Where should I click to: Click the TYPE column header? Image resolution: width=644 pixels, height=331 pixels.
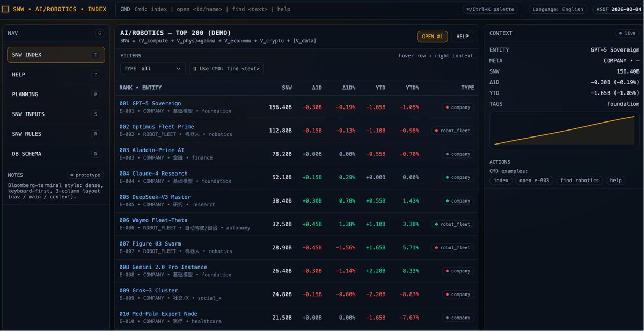point(467,88)
